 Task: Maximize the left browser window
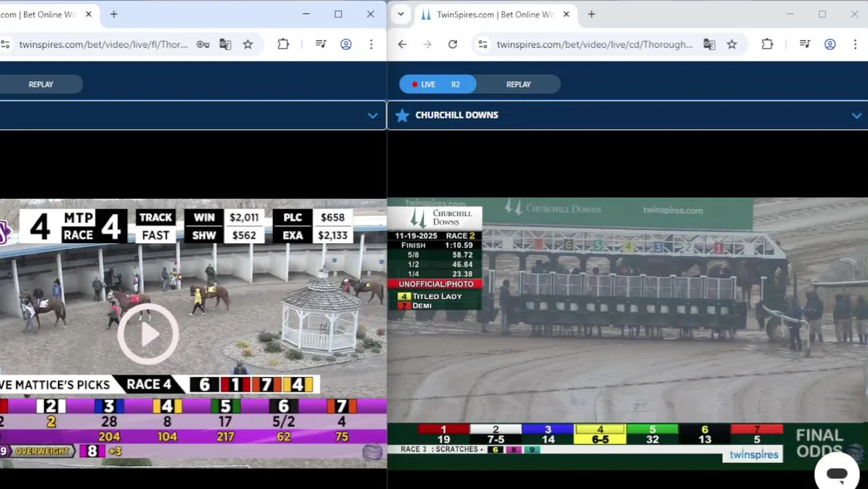(338, 14)
